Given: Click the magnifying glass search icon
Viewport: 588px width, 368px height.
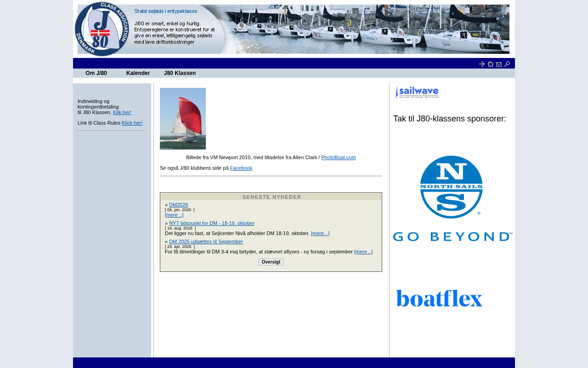Looking at the screenshot, I should (507, 64).
